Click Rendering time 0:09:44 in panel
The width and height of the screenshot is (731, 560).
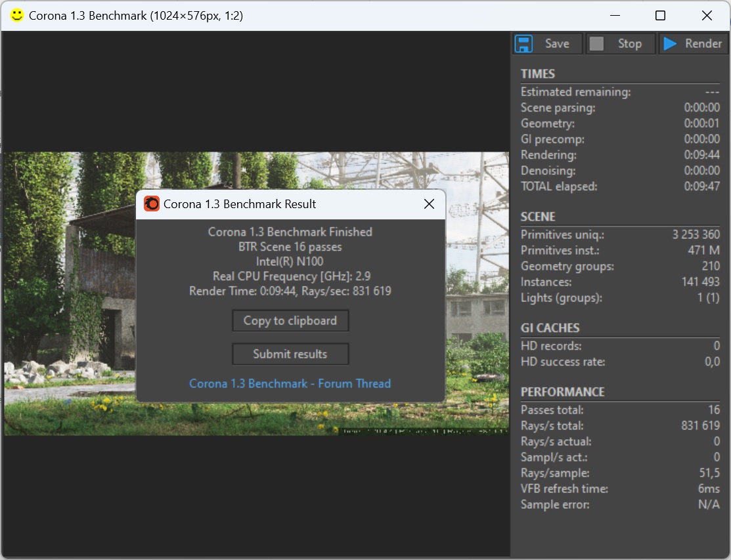point(701,155)
